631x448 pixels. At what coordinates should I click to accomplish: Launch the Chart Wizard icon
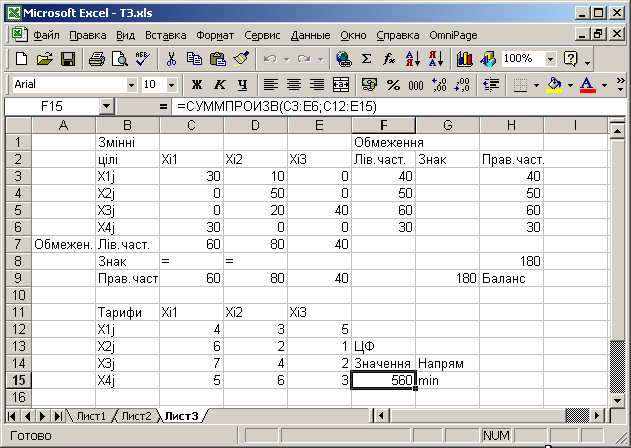coord(464,59)
